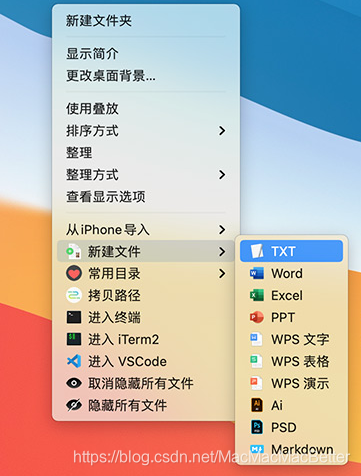Choose the 整理 menu entry
The width and height of the screenshot is (361, 476).
[x=79, y=153]
